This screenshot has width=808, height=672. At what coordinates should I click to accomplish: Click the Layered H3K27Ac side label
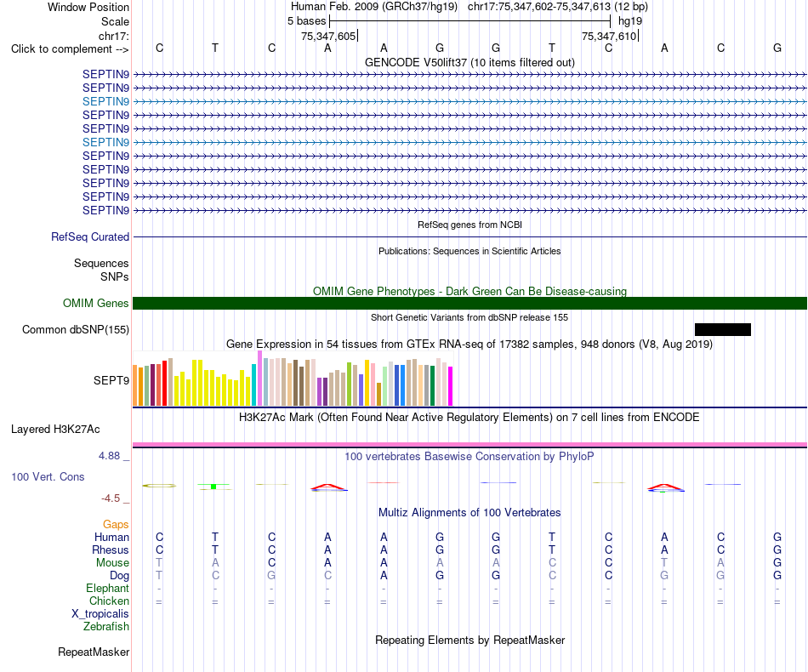[x=55, y=430]
